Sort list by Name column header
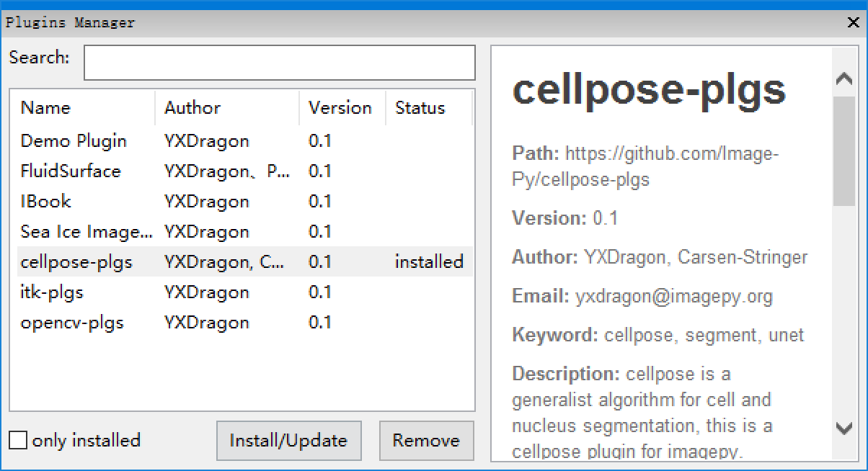This screenshot has width=868, height=471. pos(83,108)
